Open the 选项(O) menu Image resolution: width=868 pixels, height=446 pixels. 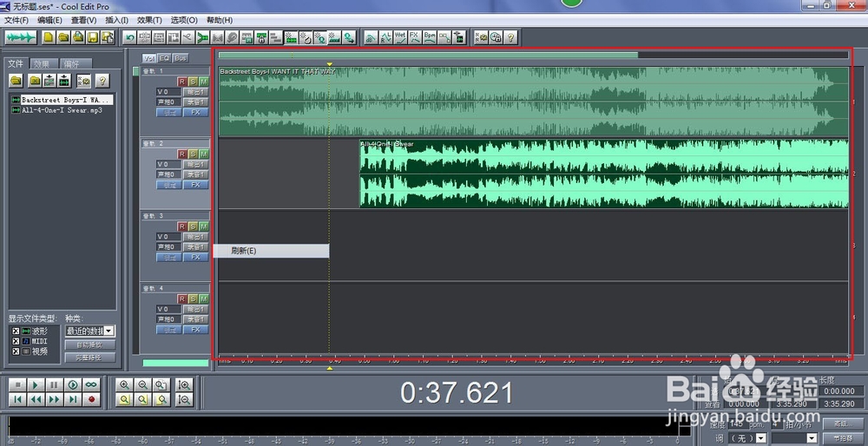184,20
